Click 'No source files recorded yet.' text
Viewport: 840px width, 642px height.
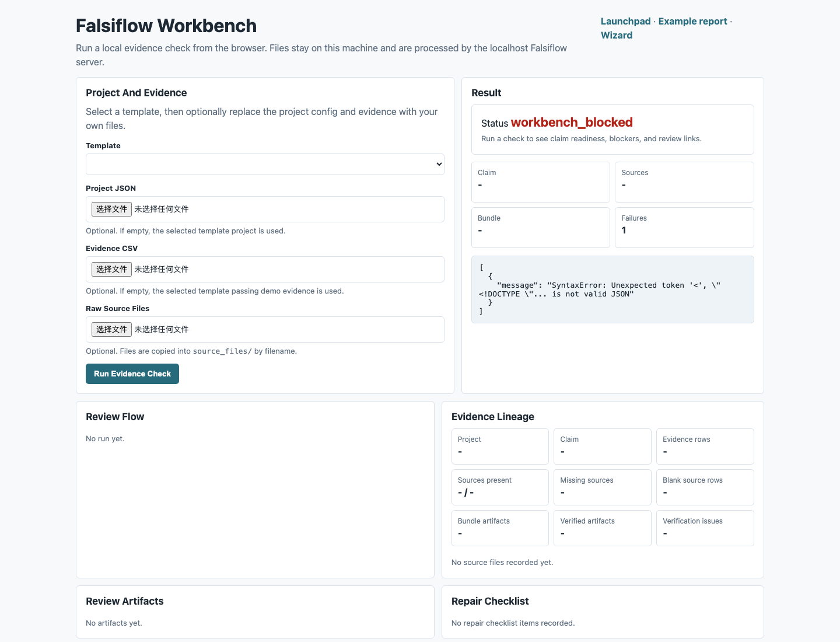click(x=502, y=562)
